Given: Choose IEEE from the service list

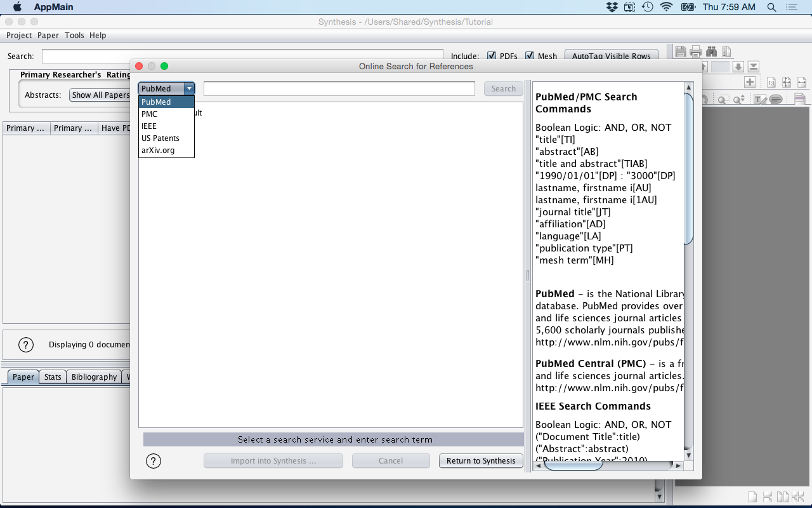Looking at the screenshot, I should tap(166, 126).
